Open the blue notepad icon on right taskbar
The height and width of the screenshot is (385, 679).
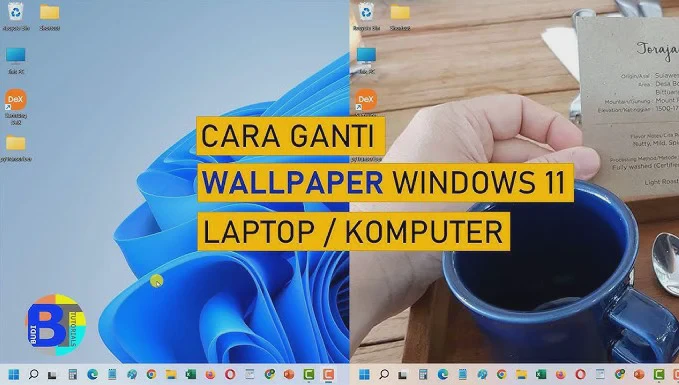point(462,374)
